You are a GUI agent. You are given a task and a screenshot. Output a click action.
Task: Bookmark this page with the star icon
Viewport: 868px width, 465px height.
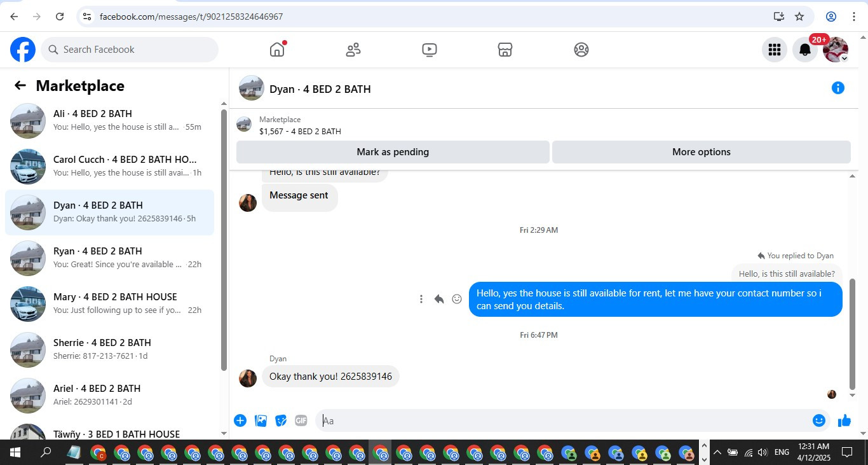[799, 17]
